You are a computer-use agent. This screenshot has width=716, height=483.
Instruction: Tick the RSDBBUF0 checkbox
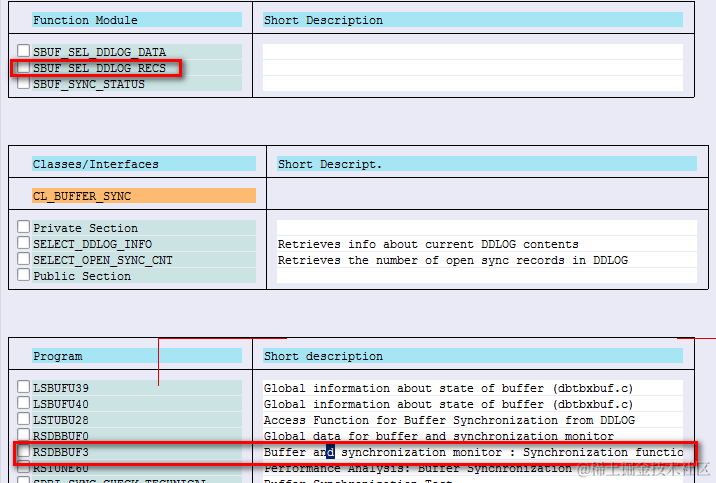click(x=23, y=435)
